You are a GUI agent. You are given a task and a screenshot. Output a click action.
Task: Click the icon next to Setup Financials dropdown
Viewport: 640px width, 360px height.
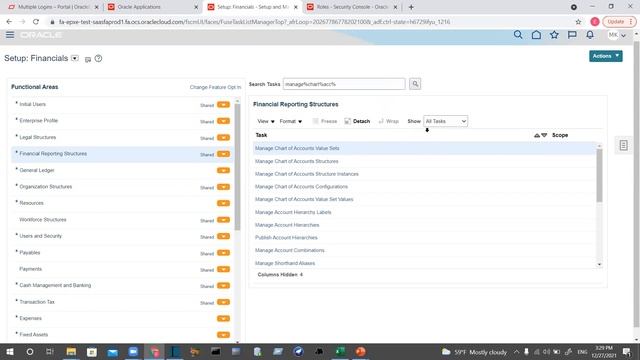click(87, 60)
